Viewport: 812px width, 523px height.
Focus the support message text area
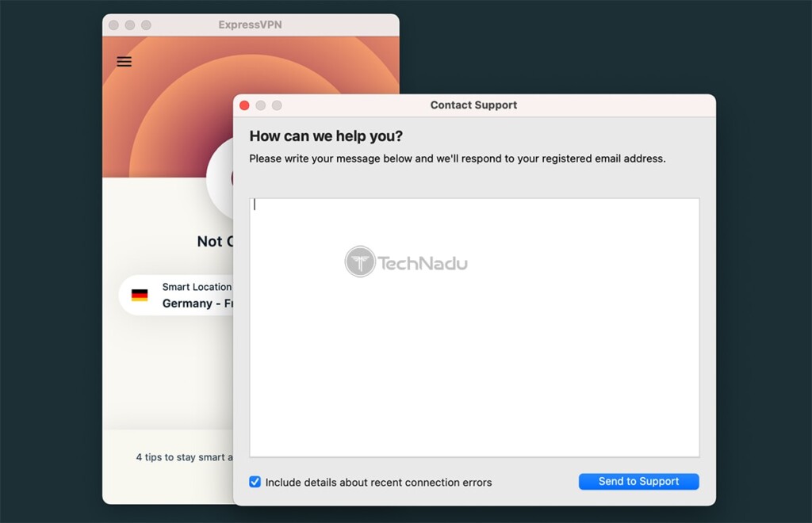pyautogui.click(x=474, y=327)
